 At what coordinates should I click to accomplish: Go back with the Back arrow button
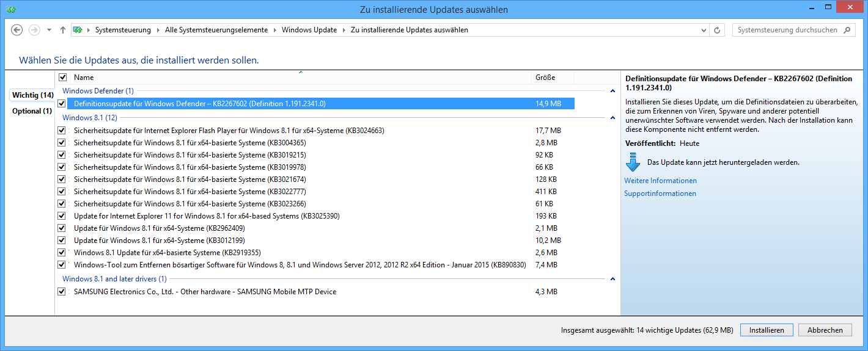click(17, 30)
